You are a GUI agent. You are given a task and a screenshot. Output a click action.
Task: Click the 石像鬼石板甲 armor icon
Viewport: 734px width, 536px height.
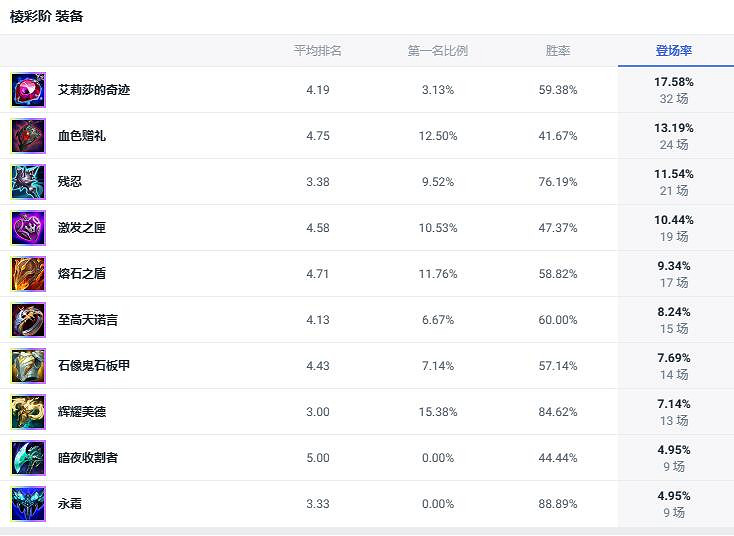(x=28, y=366)
